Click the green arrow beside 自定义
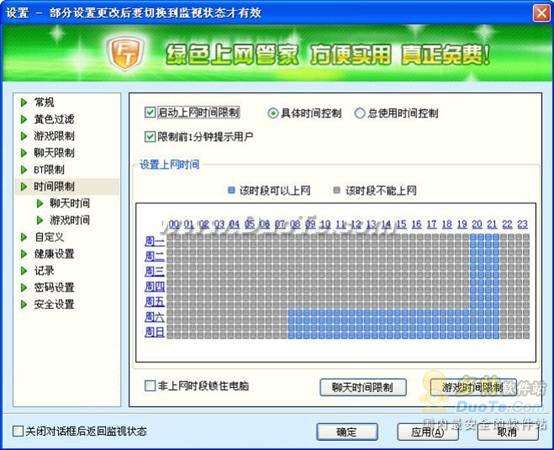 24,237
